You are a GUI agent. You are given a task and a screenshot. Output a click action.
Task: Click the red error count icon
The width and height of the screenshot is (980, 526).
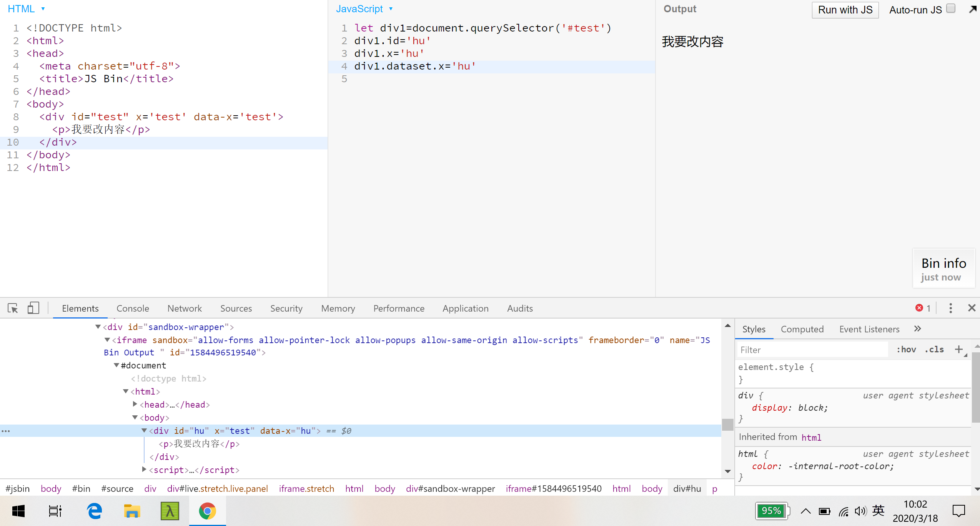click(x=919, y=308)
